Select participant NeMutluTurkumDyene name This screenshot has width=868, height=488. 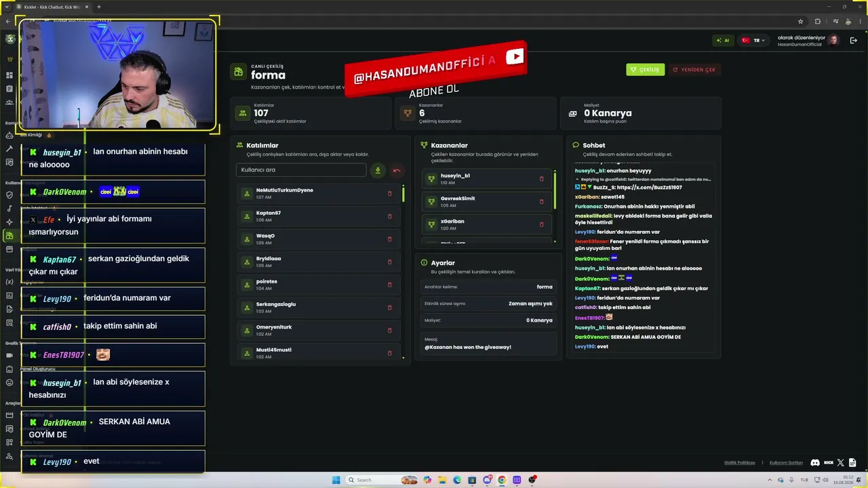click(x=285, y=190)
